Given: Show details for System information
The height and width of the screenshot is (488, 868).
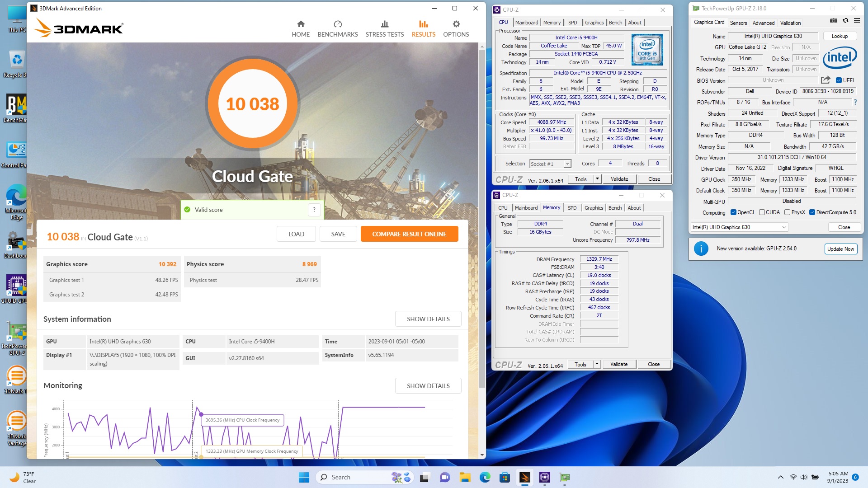Looking at the screenshot, I should tap(428, 319).
